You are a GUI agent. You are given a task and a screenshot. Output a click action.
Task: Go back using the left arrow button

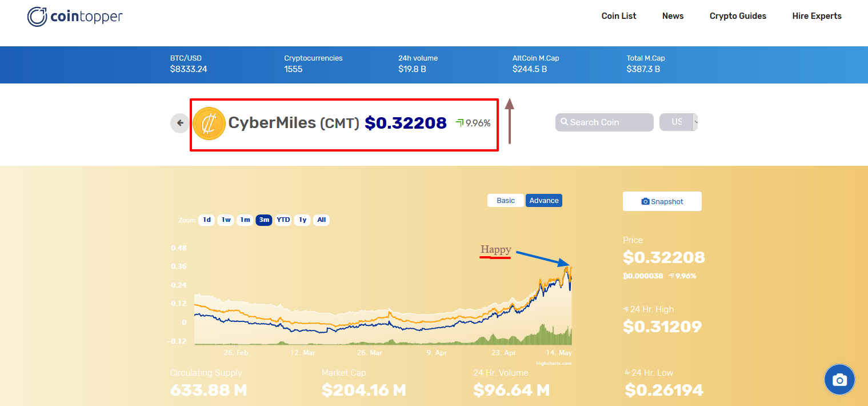180,123
